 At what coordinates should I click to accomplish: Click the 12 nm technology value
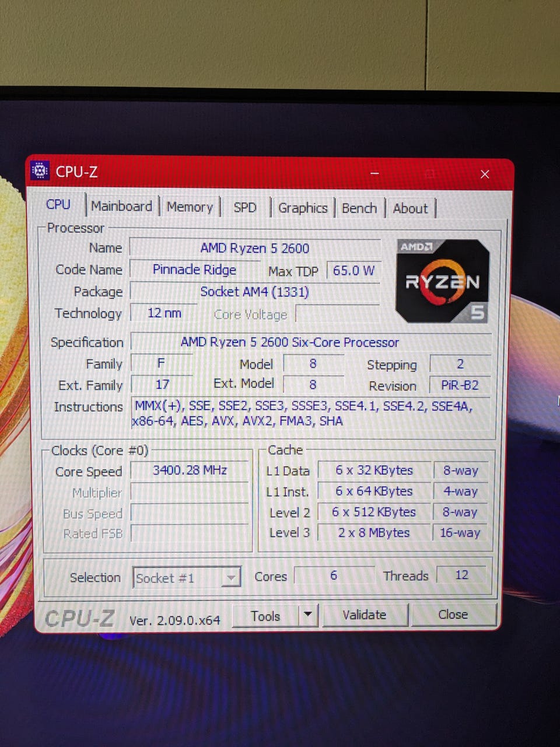click(x=164, y=313)
